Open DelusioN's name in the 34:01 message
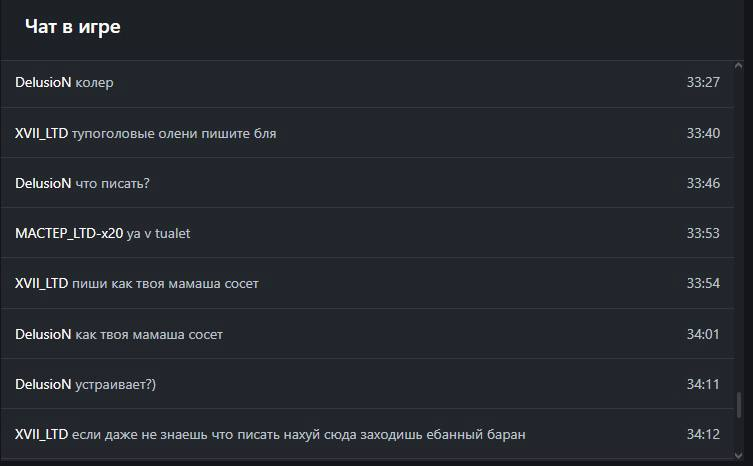The height and width of the screenshot is (466, 753). click(43, 334)
